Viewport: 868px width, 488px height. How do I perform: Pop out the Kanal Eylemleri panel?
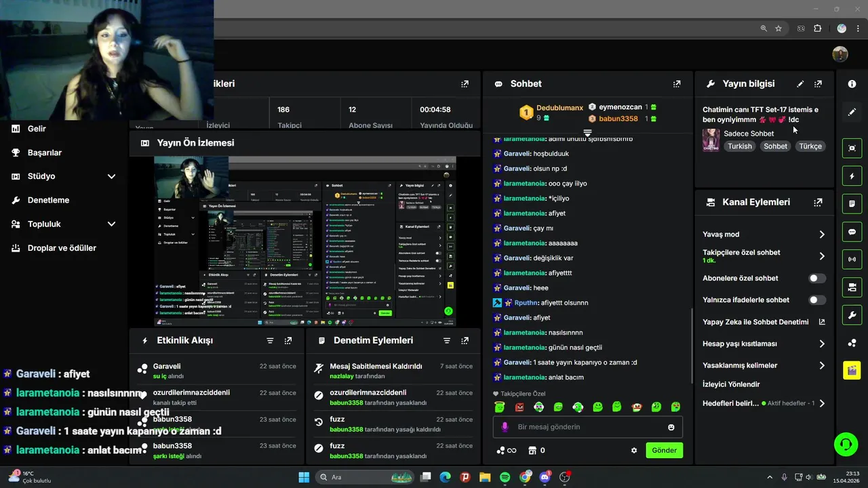(818, 202)
